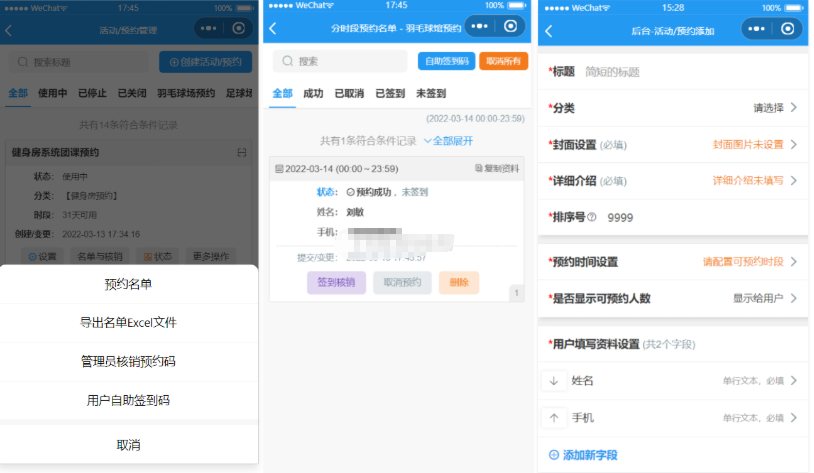Open the 分类 请选择 selector
This screenshot has height=473, width=814.
673,108
